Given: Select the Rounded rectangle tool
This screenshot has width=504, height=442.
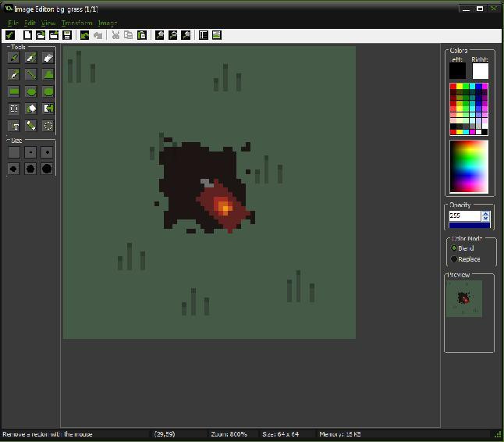Looking at the screenshot, I should (48, 91).
